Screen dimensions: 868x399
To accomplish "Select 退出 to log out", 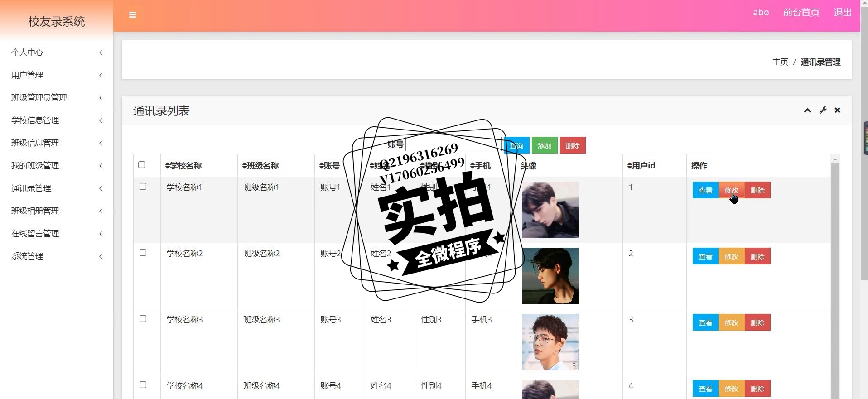I will (843, 13).
